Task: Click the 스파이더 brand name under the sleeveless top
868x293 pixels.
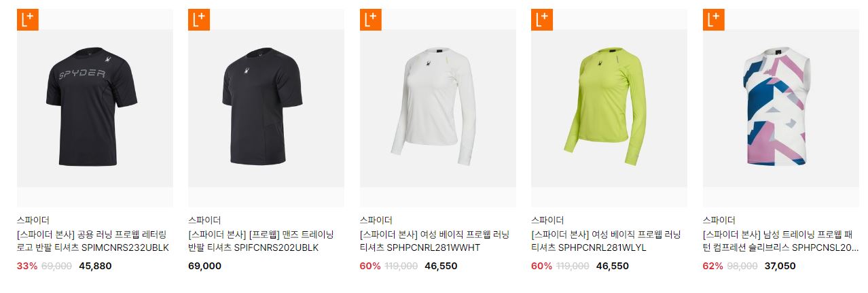Action: [719, 220]
